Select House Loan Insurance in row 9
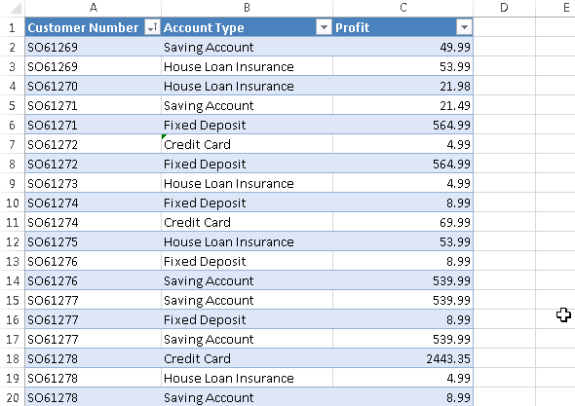 (x=247, y=183)
